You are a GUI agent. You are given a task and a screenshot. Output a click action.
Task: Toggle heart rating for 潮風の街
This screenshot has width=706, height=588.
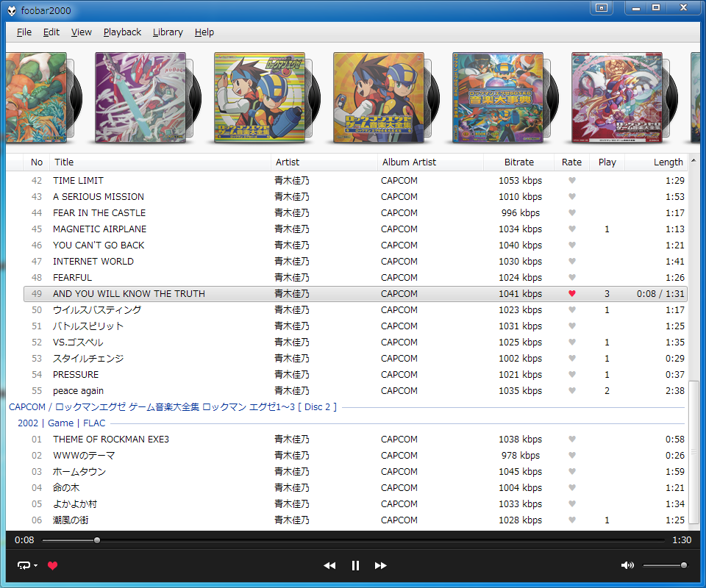tap(572, 520)
